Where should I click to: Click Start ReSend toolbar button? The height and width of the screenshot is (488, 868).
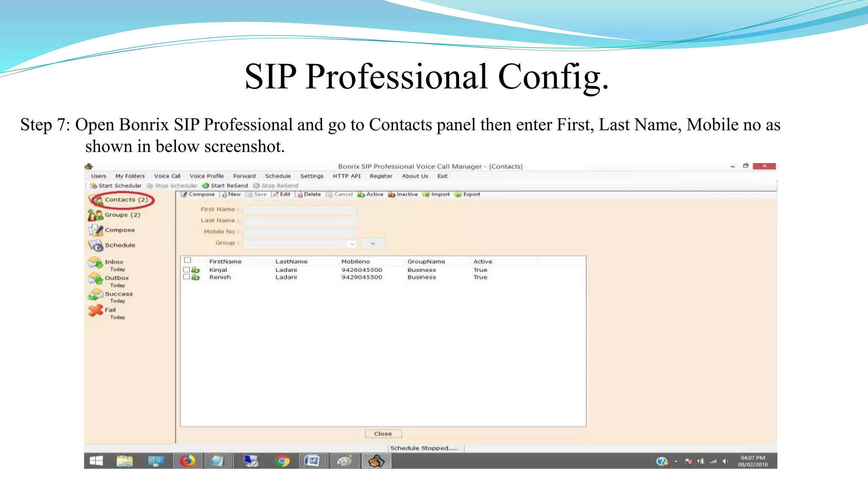point(225,186)
